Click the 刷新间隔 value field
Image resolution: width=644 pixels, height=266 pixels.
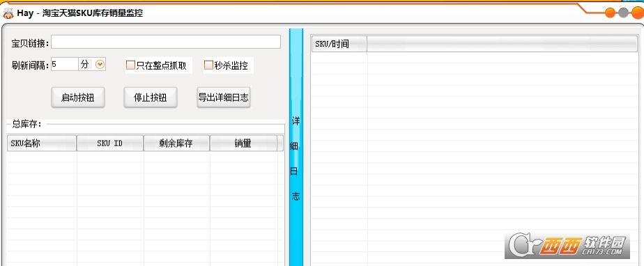point(65,64)
